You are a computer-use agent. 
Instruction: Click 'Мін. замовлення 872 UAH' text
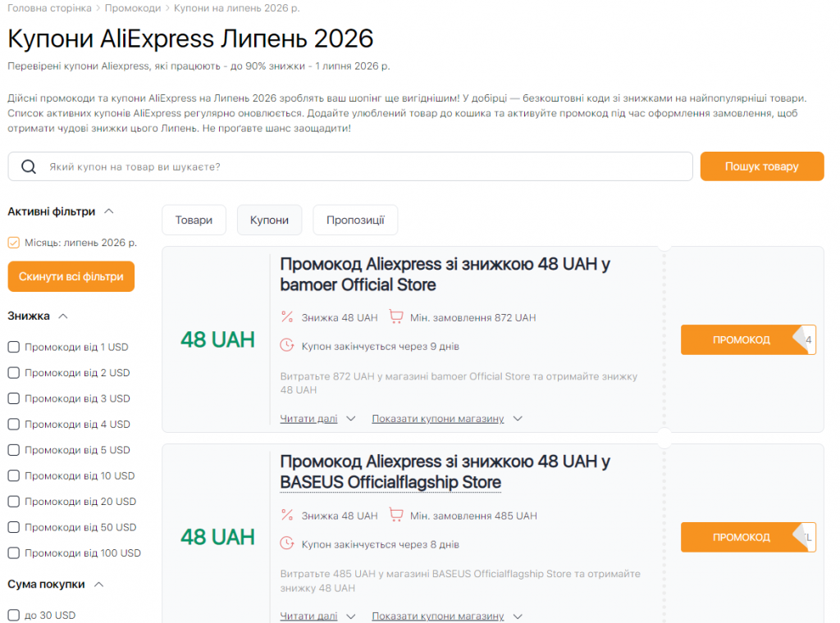pos(473,317)
